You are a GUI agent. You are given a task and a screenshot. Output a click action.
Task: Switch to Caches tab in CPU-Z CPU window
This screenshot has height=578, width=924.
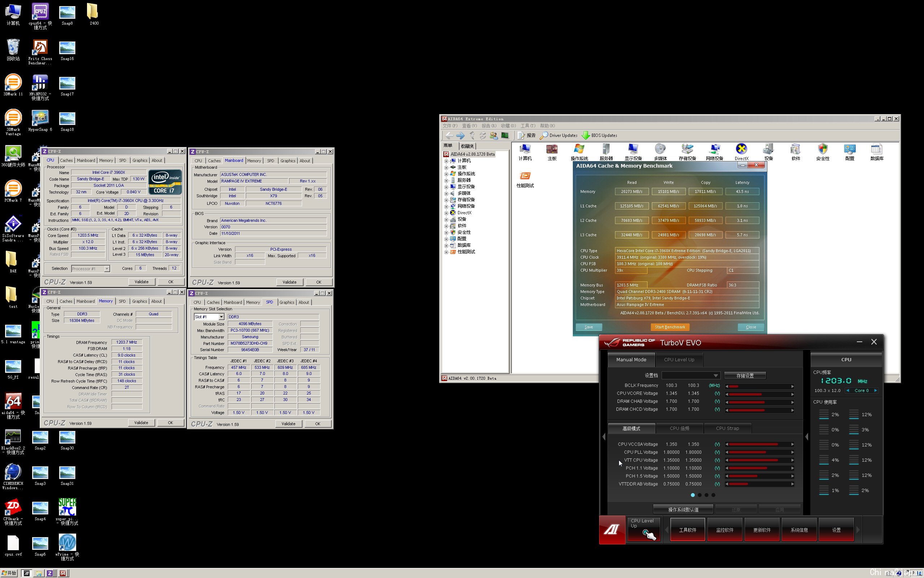pos(66,160)
